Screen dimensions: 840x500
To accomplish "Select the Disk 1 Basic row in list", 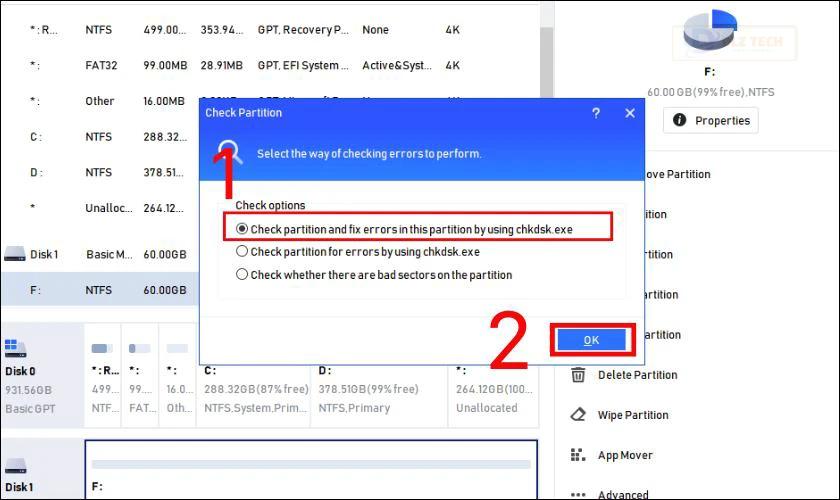I will (x=100, y=254).
